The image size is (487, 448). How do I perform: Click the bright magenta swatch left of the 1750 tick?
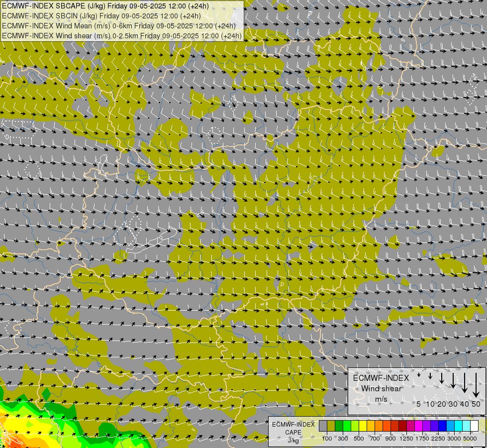coord(419,426)
